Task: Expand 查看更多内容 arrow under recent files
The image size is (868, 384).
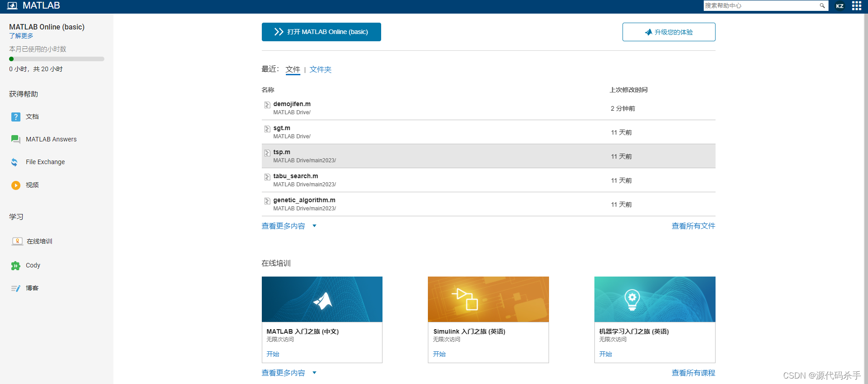Action: tap(314, 226)
